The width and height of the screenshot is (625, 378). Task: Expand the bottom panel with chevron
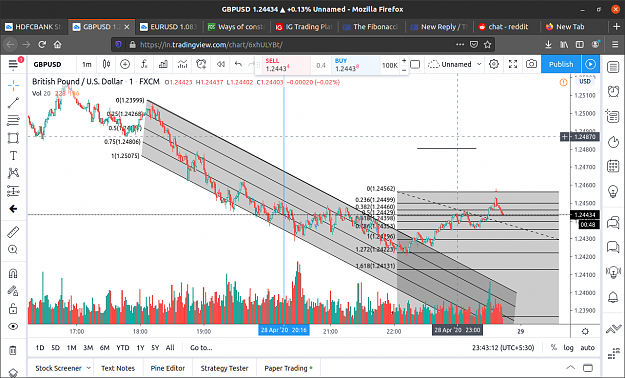570,368
